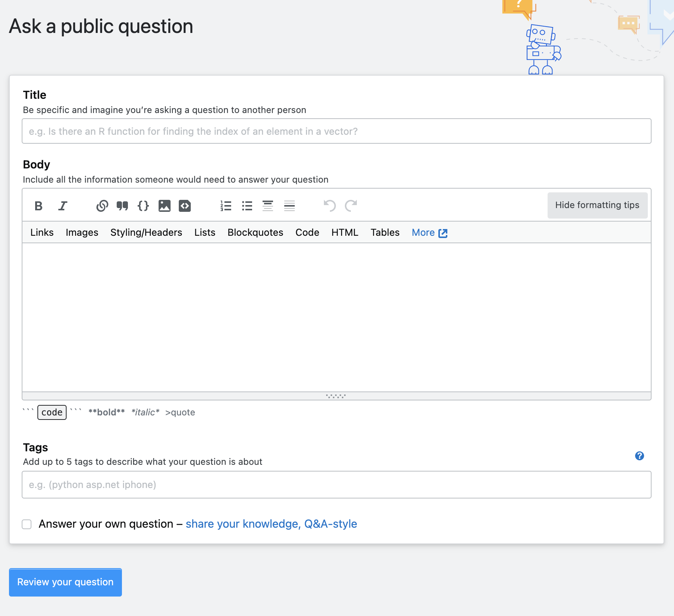Click the *italic* formatting hint text
674x616 pixels.
[x=145, y=412]
